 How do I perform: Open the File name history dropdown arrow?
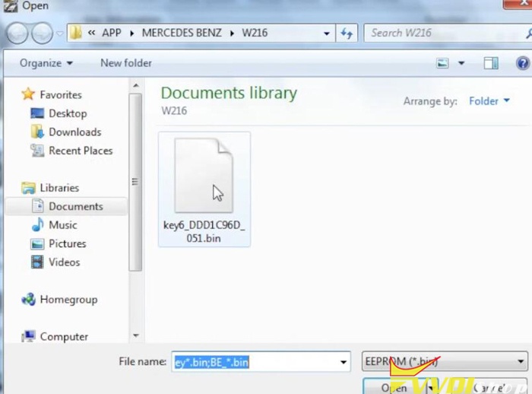tap(344, 362)
